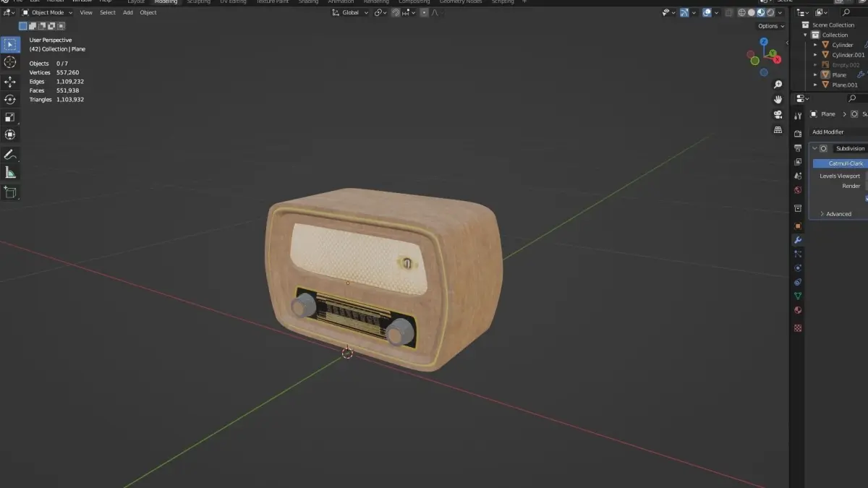Open viewport Options dropdown
The width and height of the screenshot is (868, 488).
(770, 26)
